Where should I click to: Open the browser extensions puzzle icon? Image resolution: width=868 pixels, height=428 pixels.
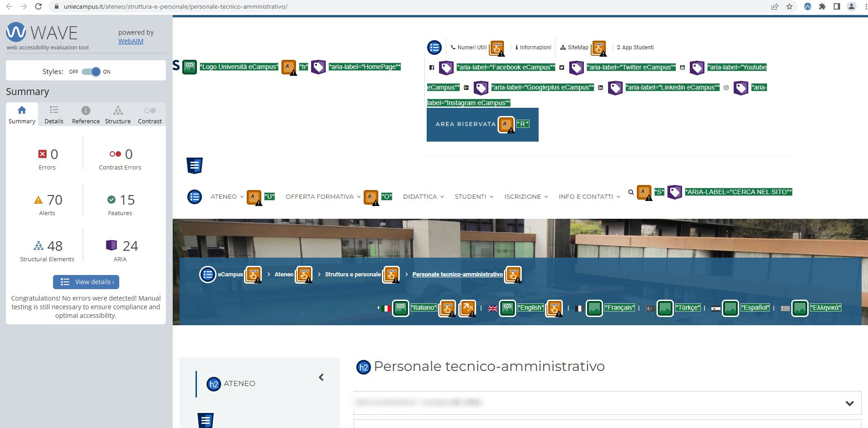[822, 6]
